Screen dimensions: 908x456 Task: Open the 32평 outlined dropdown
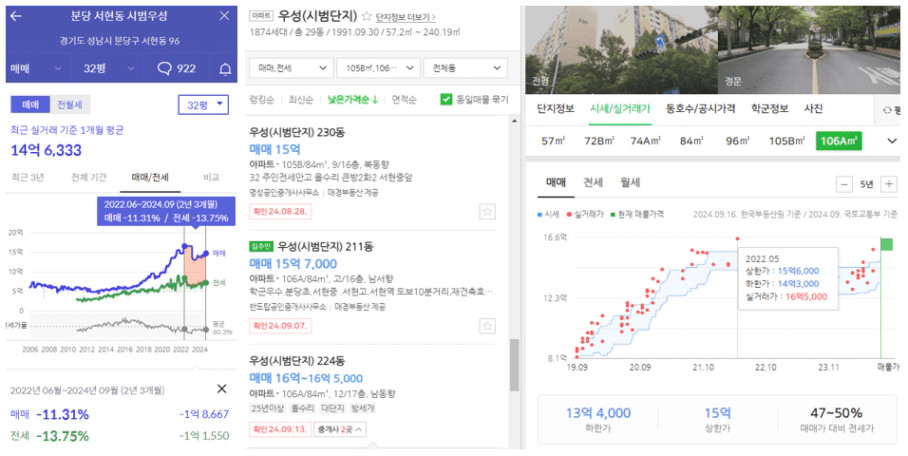[203, 105]
